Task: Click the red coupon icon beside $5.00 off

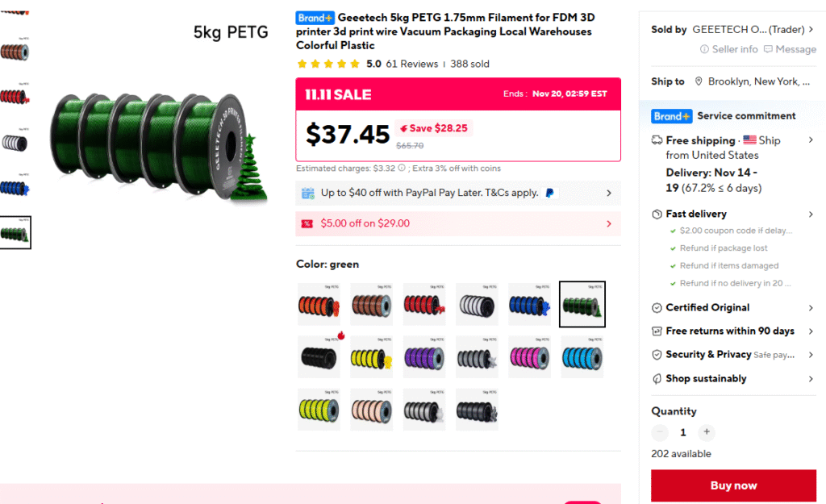Action: 307,224
